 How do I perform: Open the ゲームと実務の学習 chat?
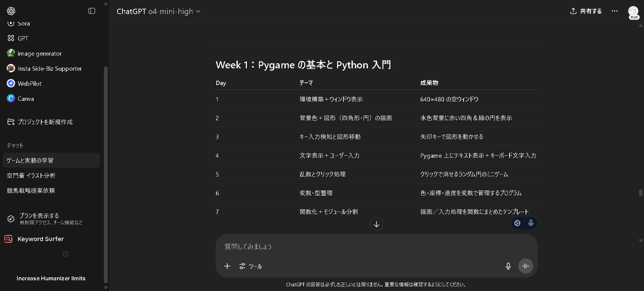[x=51, y=160]
